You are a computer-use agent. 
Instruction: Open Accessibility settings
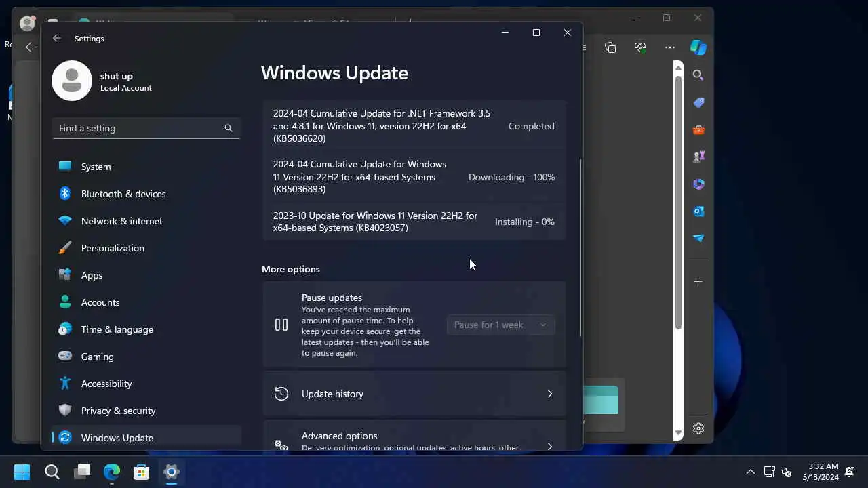[146, 384]
